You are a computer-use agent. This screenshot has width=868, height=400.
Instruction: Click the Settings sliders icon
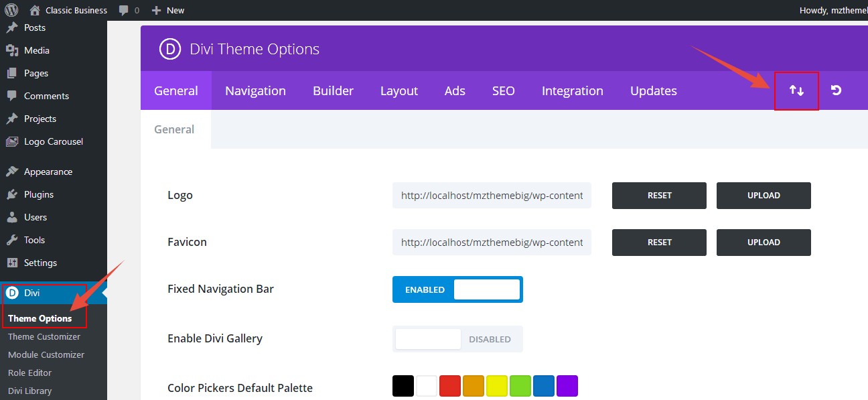(12, 263)
